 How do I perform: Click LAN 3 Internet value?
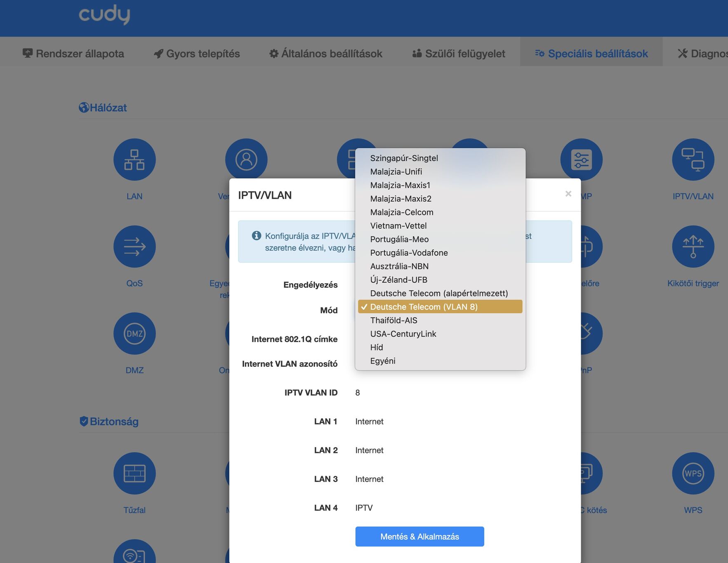click(x=369, y=479)
